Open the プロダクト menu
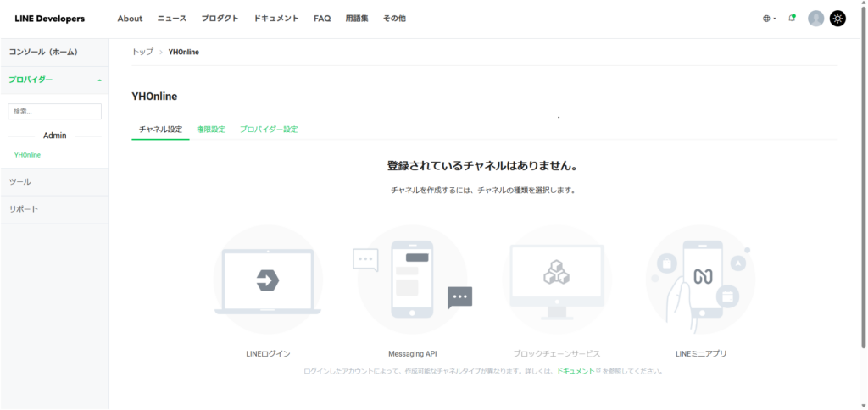868x410 pixels. coord(220,19)
